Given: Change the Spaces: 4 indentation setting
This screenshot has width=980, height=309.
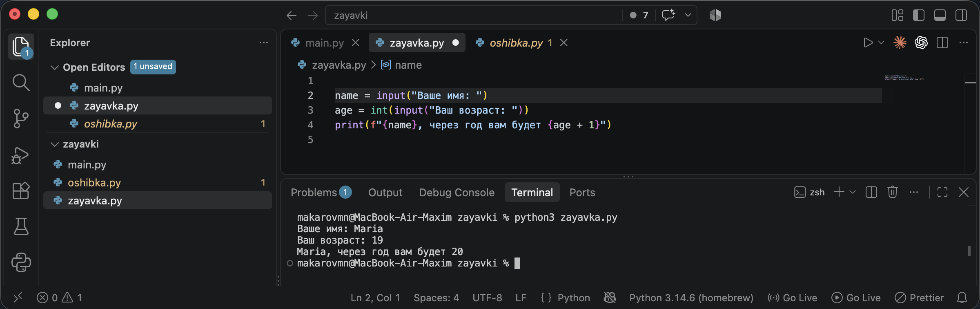Looking at the screenshot, I should click(436, 298).
